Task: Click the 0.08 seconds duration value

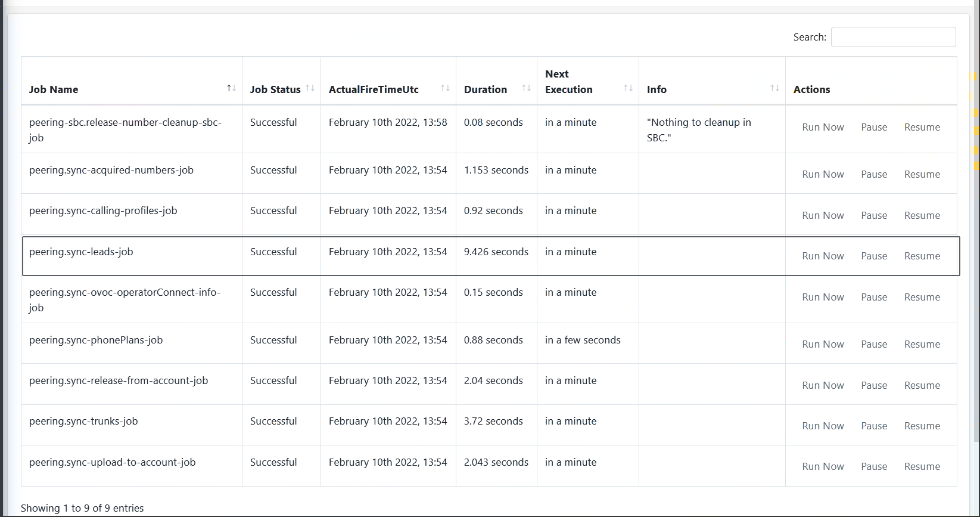Action: tap(493, 122)
